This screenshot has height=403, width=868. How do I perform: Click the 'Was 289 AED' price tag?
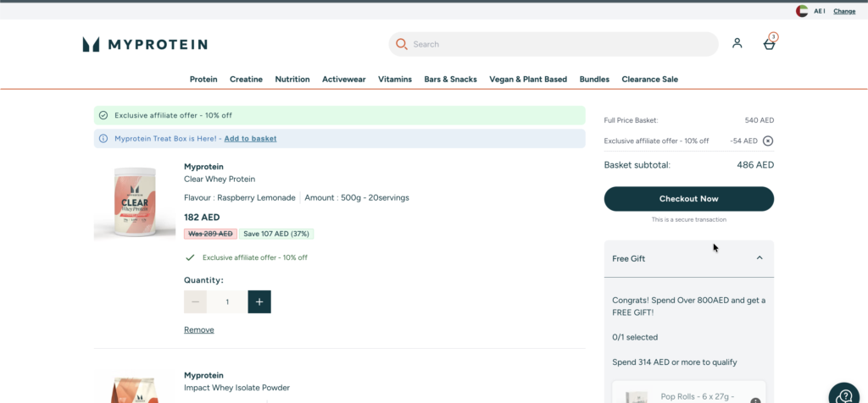pos(210,234)
